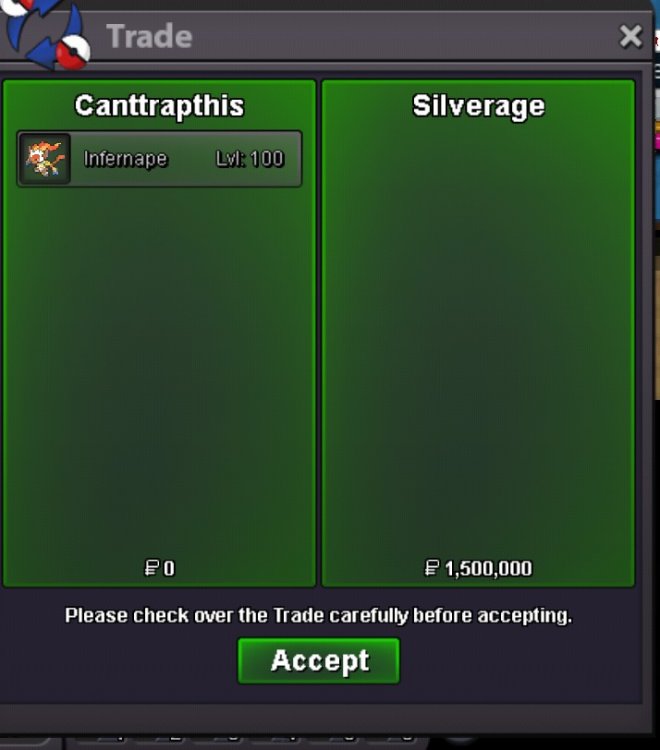Close the Trade window
Viewport: 660px width, 750px height.
630,36
